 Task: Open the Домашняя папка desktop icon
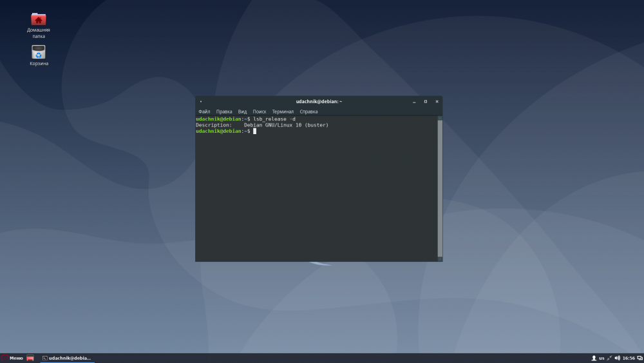click(39, 20)
